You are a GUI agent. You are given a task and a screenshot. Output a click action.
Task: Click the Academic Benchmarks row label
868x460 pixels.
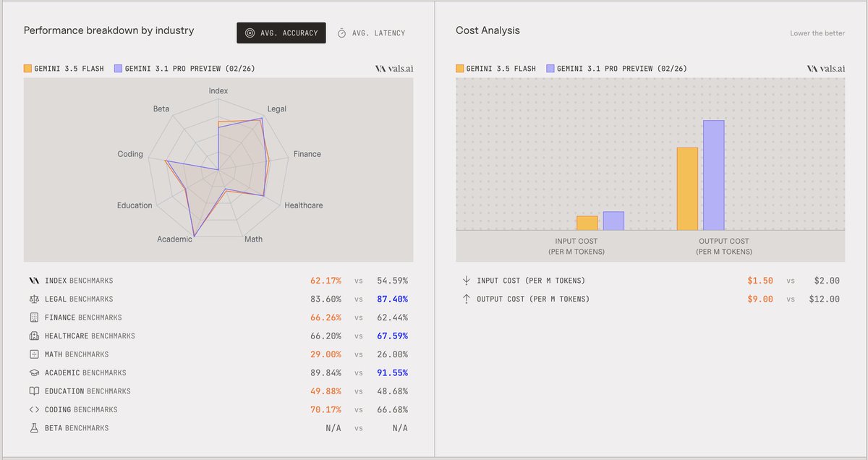85,372
